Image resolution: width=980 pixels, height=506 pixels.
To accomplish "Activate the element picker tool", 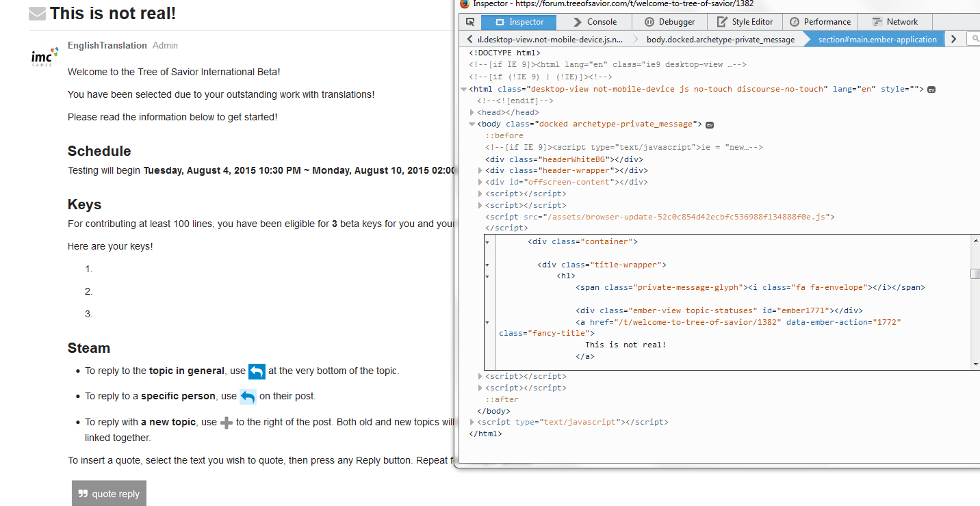I will tap(470, 22).
